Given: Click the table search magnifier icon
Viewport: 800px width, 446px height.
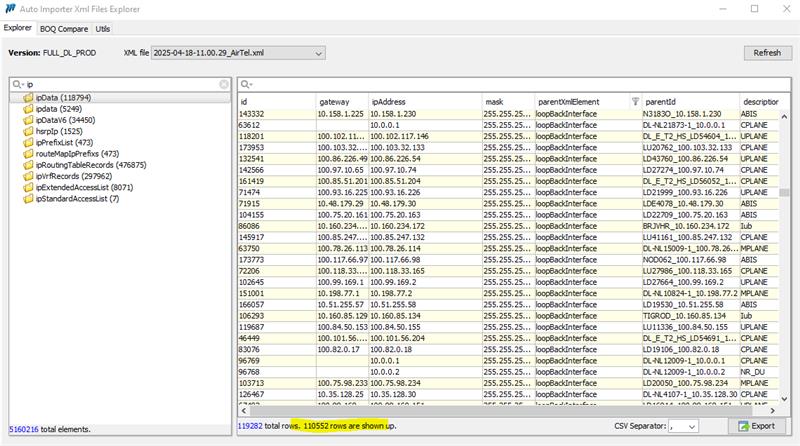Looking at the screenshot, I should [x=245, y=85].
